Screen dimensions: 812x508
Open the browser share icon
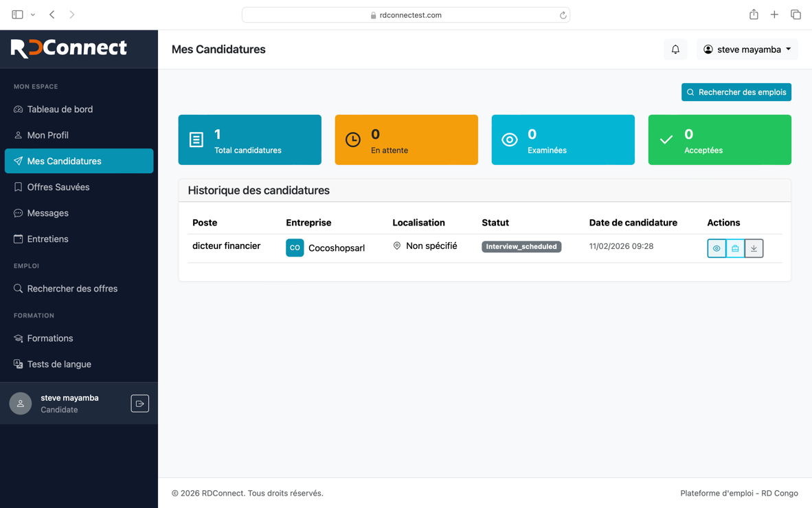pyautogui.click(x=754, y=14)
